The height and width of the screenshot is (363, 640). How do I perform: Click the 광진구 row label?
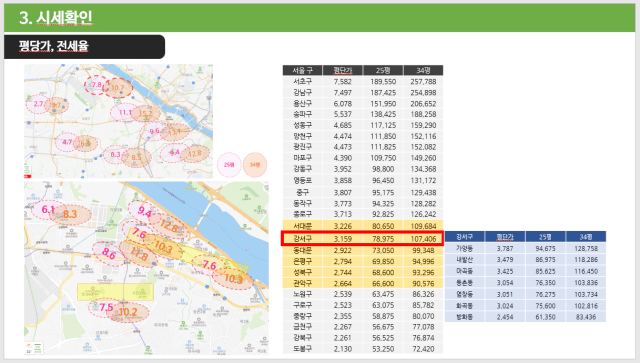click(302, 147)
